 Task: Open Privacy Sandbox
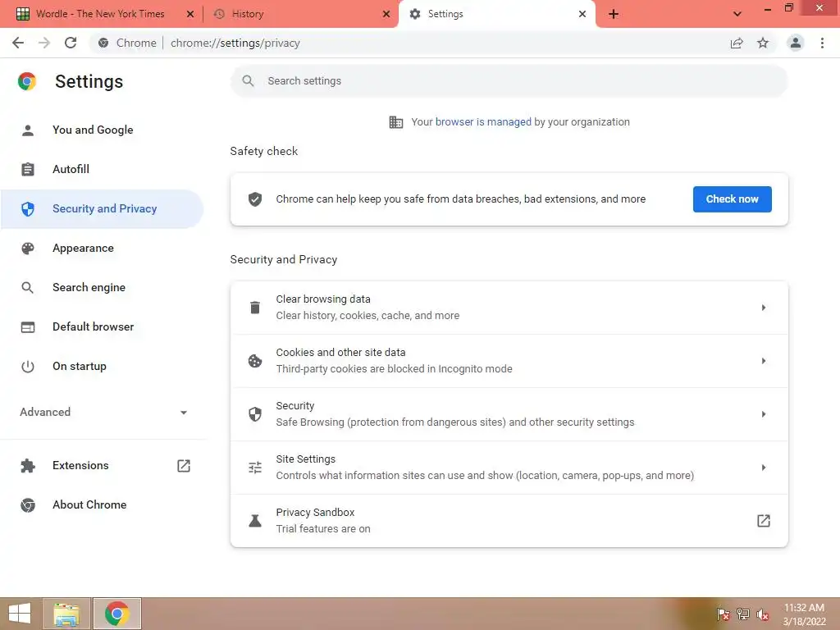click(509, 521)
